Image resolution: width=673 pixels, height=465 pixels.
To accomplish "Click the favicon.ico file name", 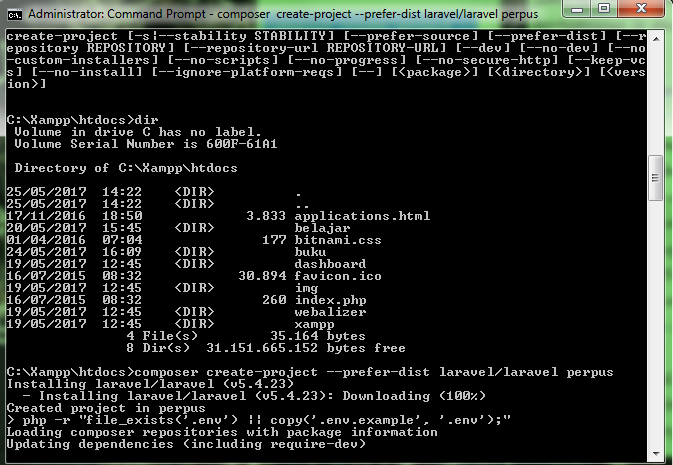I will (x=338, y=276).
